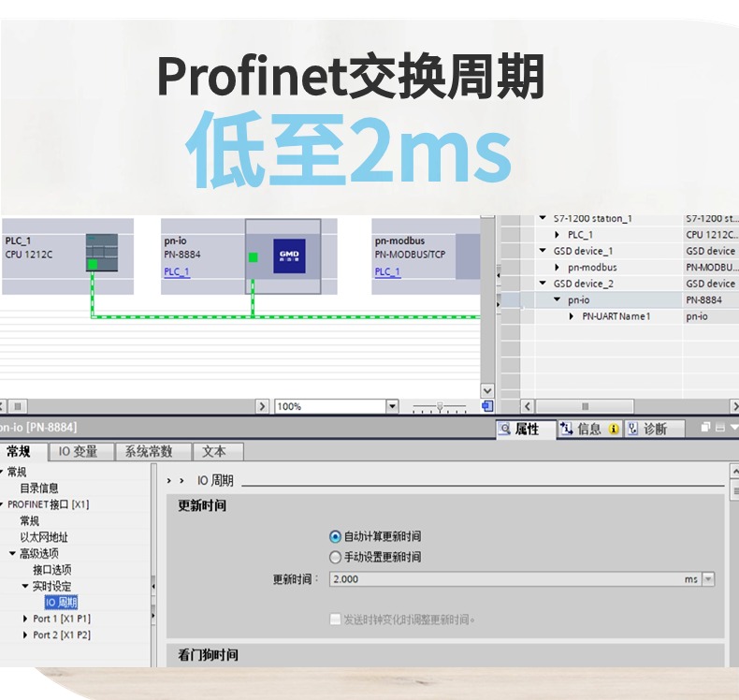The image size is (739, 700).
Task: Click the PLC_1 link under pn-io
Action: 177,271
